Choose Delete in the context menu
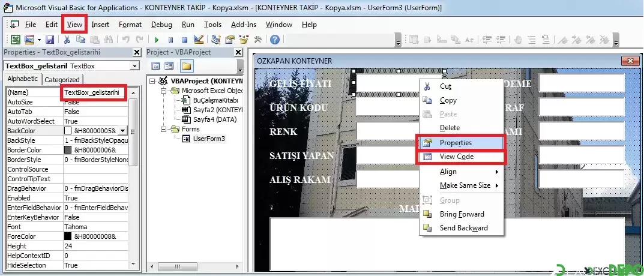The image size is (644, 276). (461, 128)
